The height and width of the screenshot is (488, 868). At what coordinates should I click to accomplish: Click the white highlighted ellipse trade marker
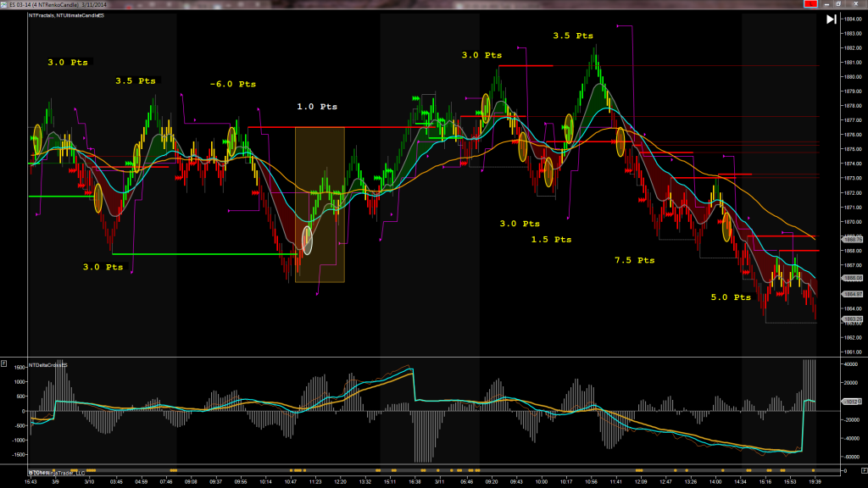pos(307,240)
